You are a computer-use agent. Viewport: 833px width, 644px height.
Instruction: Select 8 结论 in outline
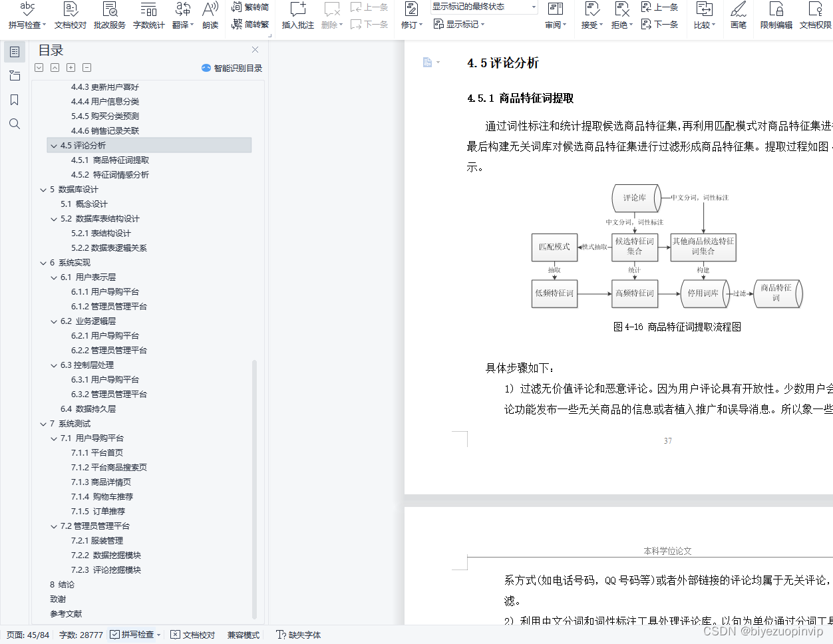pos(62,585)
